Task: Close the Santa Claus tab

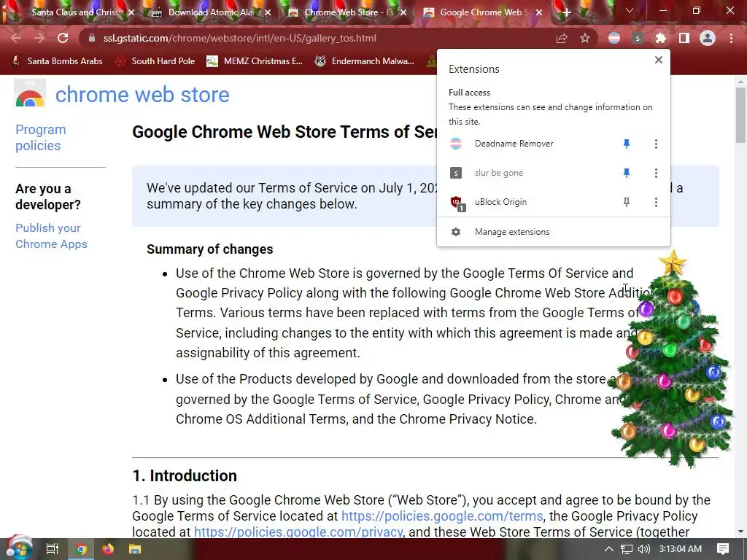Action: (131, 13)
